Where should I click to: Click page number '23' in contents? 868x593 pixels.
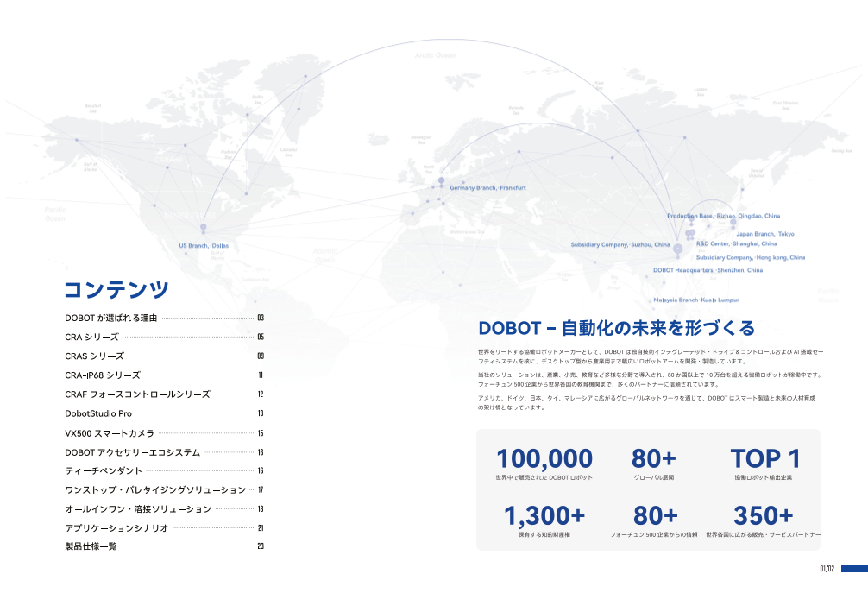click(261, 546)
